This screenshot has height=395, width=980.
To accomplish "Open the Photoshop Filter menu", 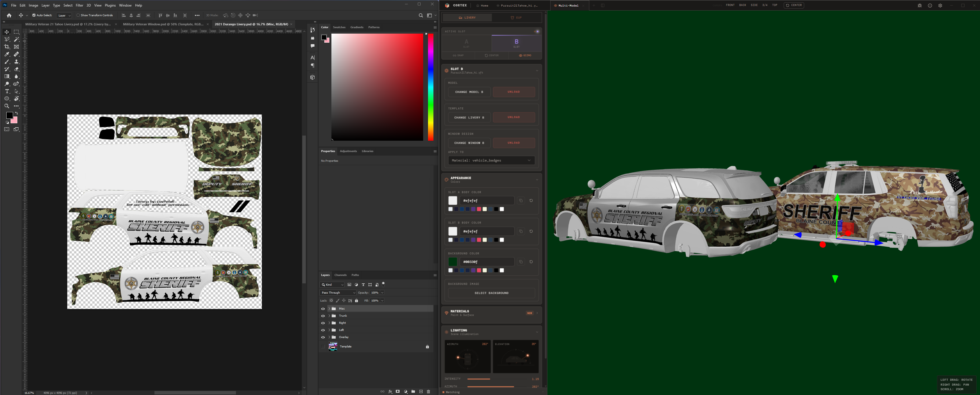I will (80, 5).
